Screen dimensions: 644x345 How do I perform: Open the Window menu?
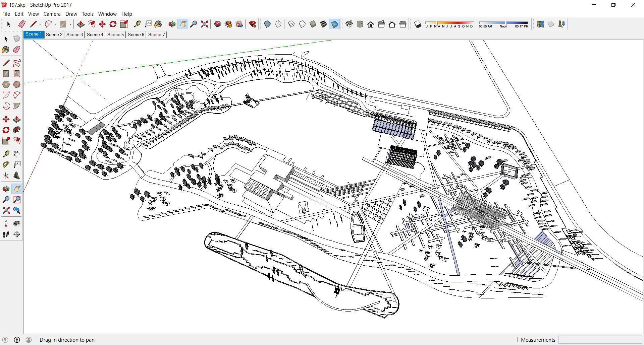[107, 14]
